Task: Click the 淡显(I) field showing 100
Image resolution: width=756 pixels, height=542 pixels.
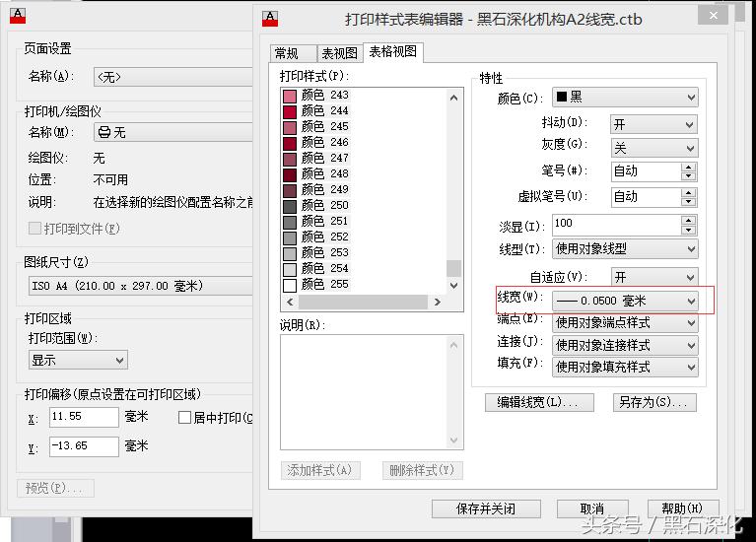Action: (x=617, y=225)
